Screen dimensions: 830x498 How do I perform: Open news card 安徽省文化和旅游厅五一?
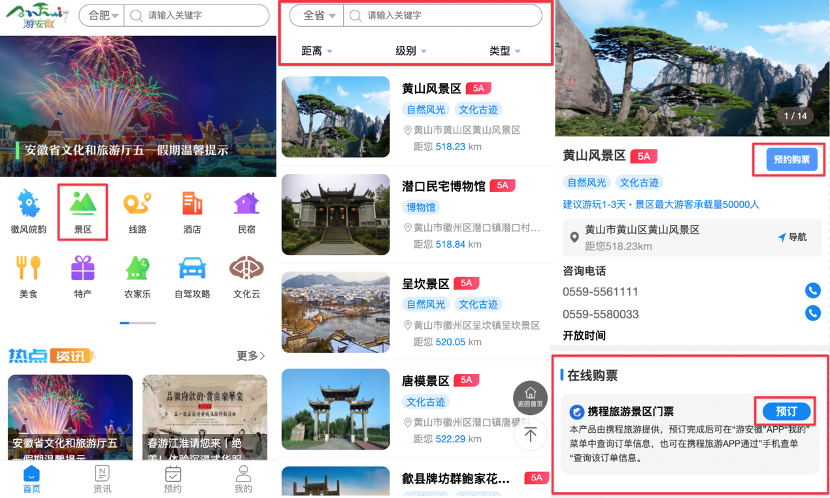click(x=70, y=417)
